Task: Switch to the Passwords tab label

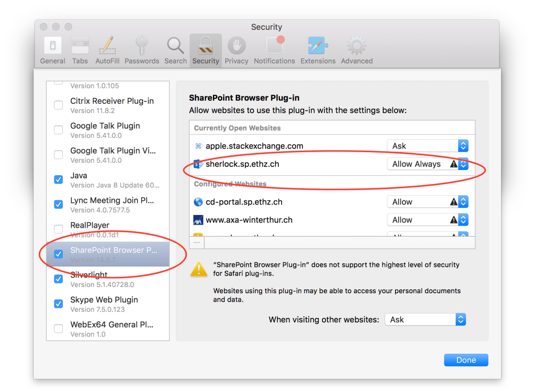Action: coord(142,61)
